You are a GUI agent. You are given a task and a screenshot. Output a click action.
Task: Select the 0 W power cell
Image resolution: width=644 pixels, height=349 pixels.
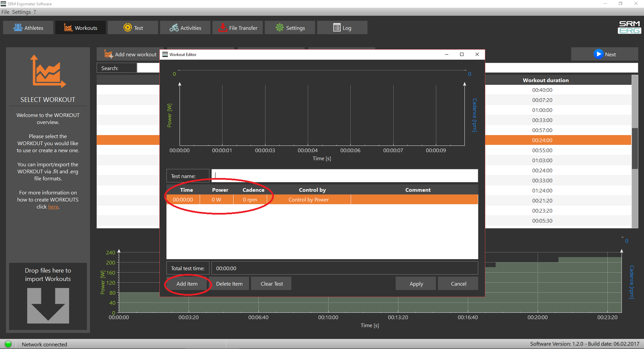point(216,199)
